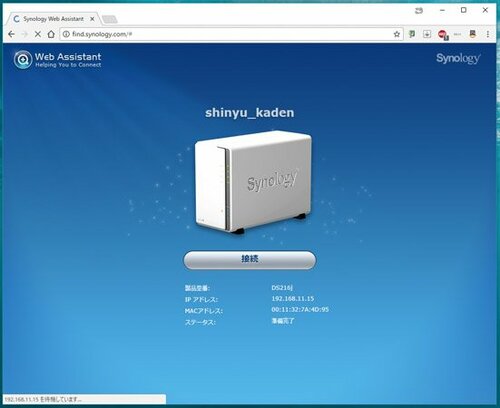Click the browser forward arrow
The image size is (500, 408).
click(24, 34)
